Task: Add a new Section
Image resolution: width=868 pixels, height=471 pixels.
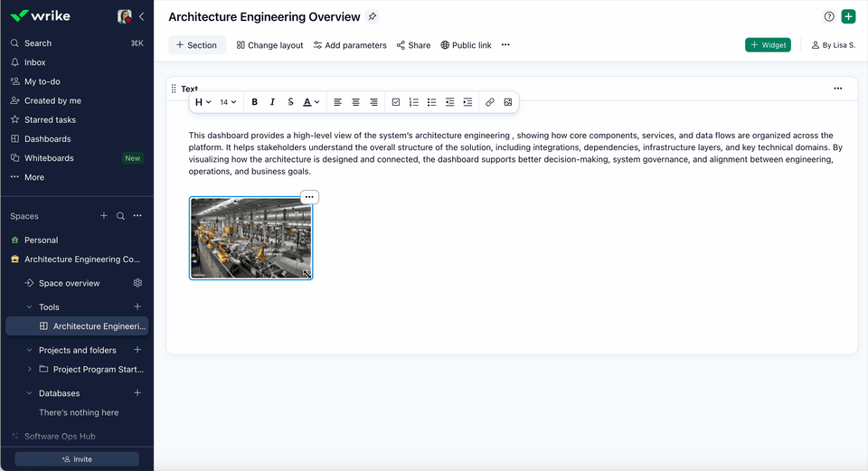Action: [x=197, y=45]
